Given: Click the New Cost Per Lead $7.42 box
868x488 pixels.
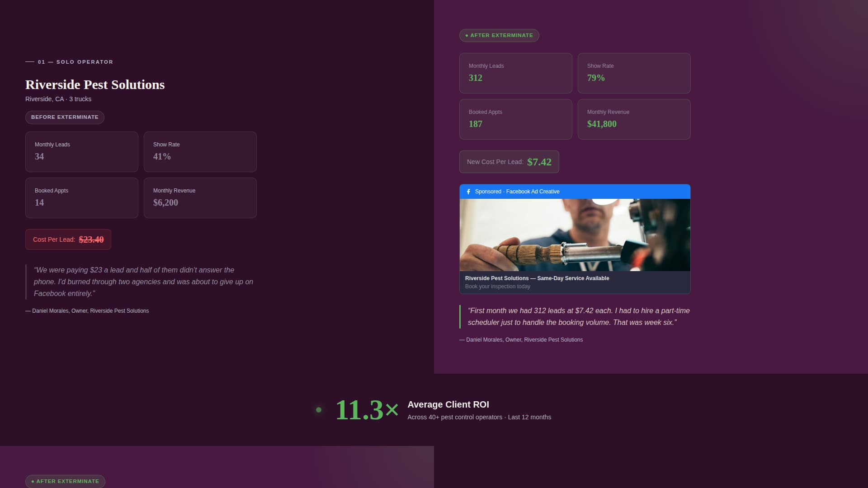Looking at the screenshot, I should (x=509, y=162).
